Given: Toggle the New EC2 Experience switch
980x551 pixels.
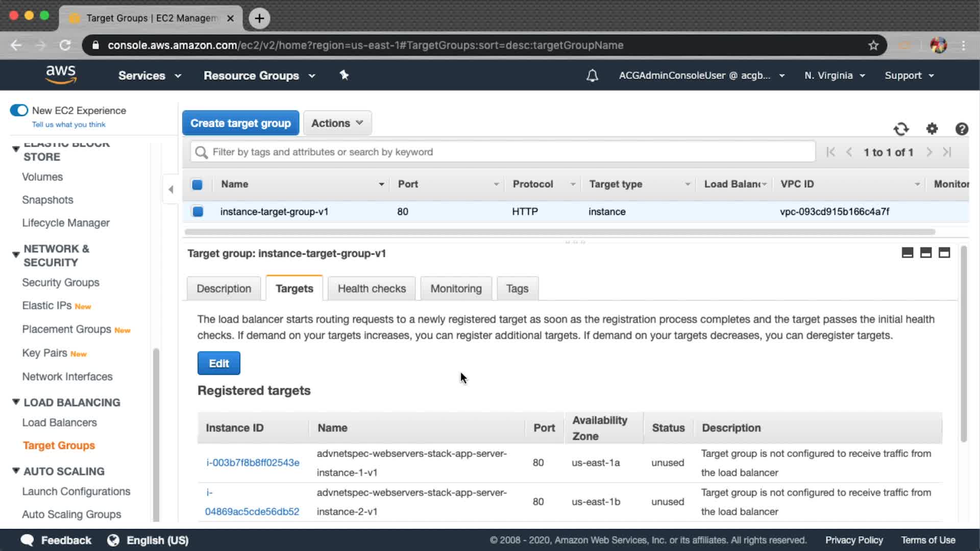Looking at the screenshot, I should tap(19, 111).
